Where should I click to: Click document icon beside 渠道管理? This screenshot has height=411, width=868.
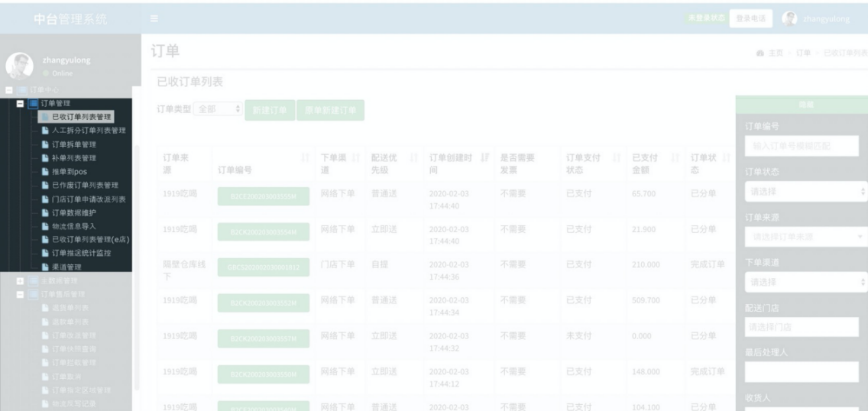[45, 267]
